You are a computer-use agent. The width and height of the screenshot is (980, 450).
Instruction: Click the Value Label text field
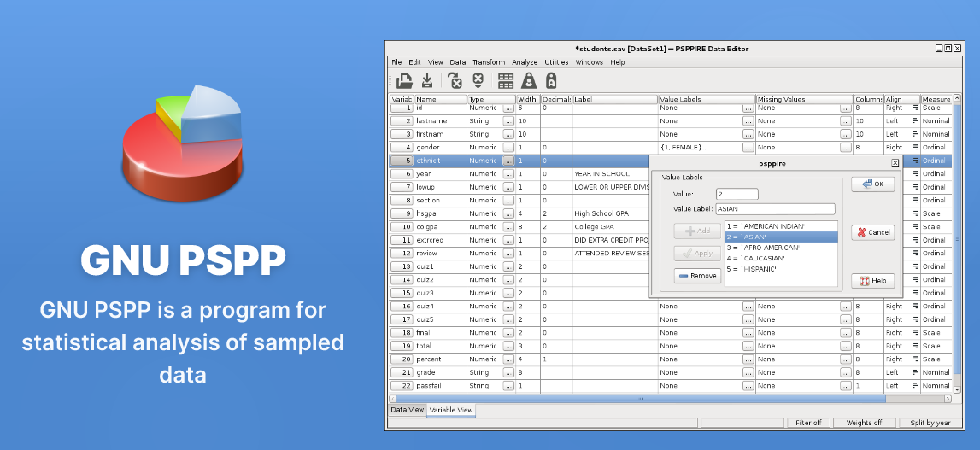pos(775,209)
